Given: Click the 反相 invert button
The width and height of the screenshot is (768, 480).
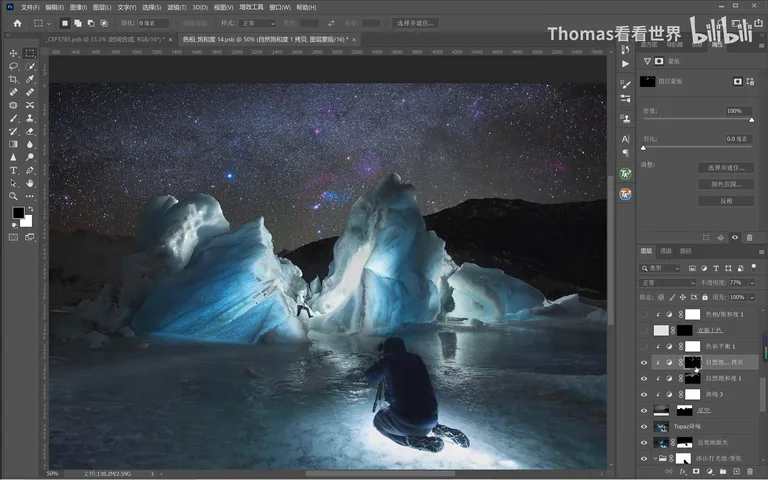Looking at the screenshot, I should coord(726,201).
